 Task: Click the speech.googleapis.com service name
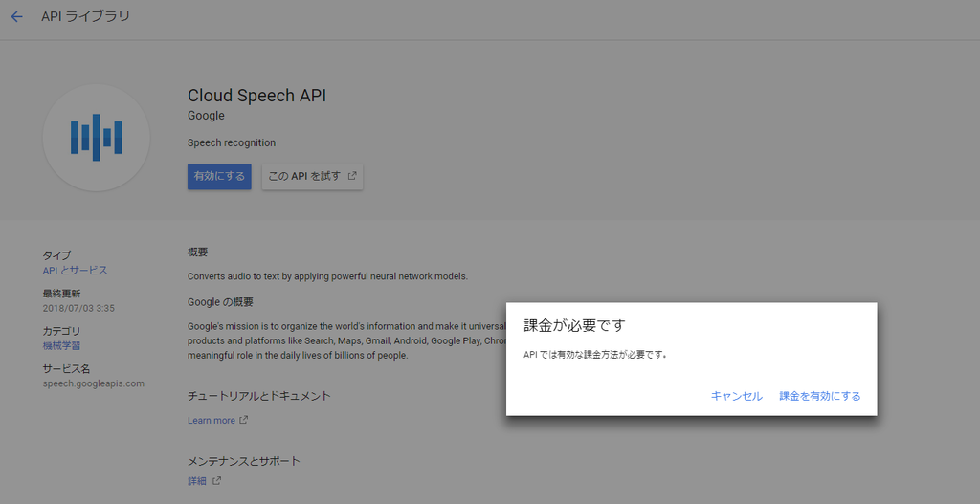point(93,383)
